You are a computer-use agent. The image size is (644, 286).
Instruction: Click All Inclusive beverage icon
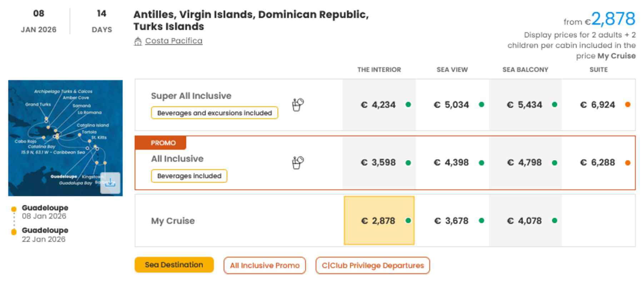click(x=298, y=163)
